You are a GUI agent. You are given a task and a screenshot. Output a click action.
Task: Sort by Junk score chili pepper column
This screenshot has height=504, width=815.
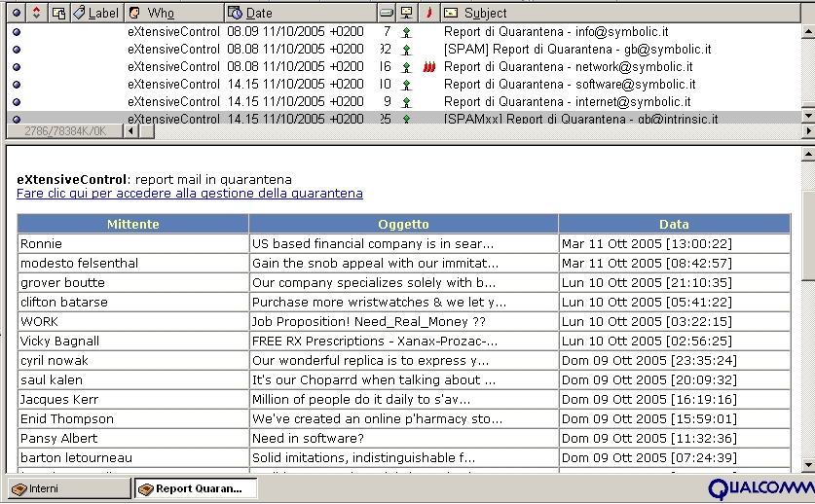click(x=428, y=13)
